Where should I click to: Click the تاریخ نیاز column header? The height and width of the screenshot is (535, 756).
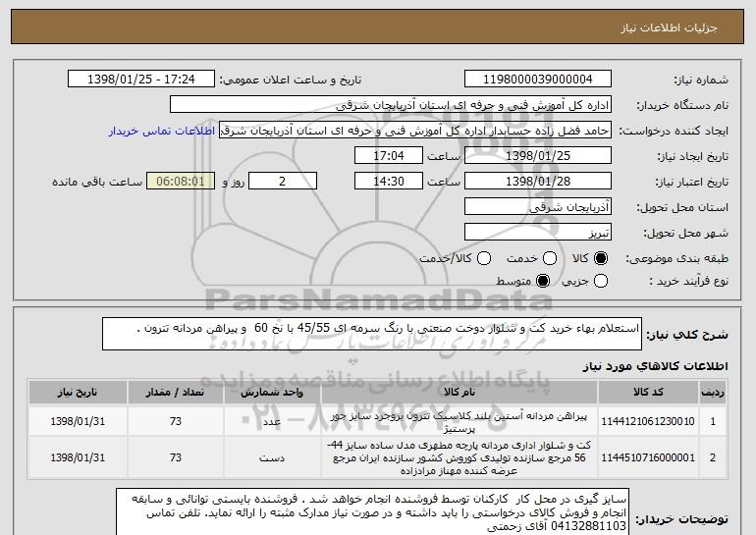tap(78, 393)
